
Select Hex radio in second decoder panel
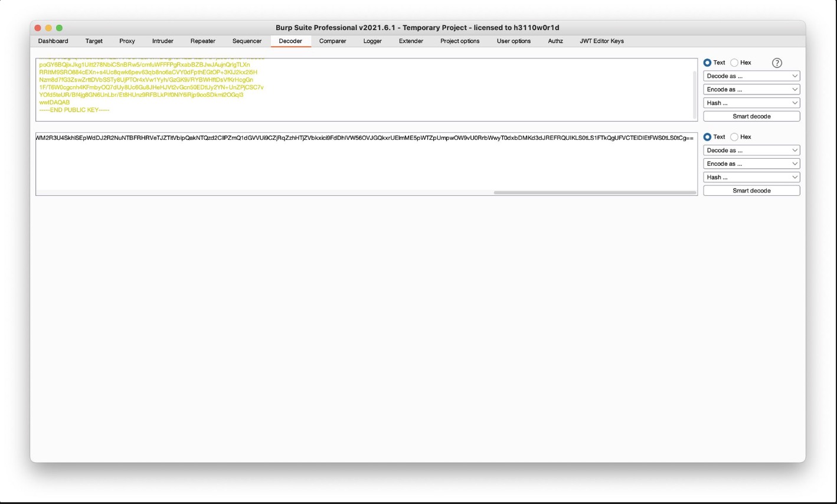734,137
